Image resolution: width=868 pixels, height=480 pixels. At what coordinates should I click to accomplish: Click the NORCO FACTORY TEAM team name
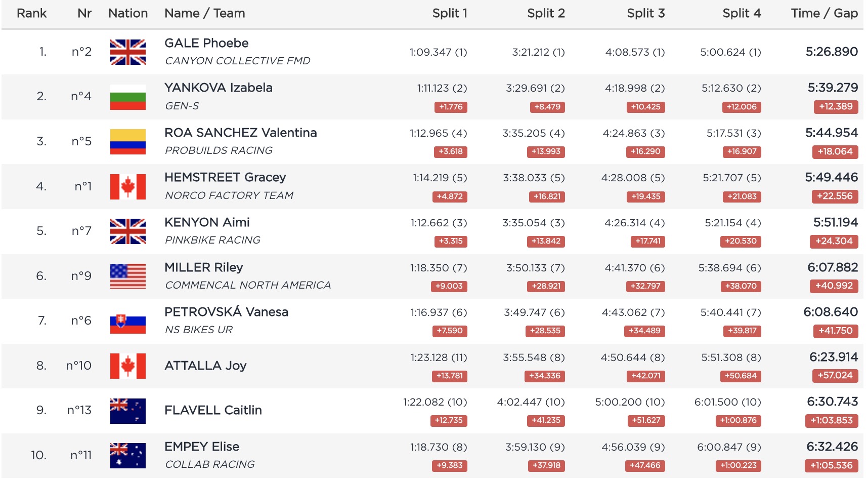tap(229, 195)
